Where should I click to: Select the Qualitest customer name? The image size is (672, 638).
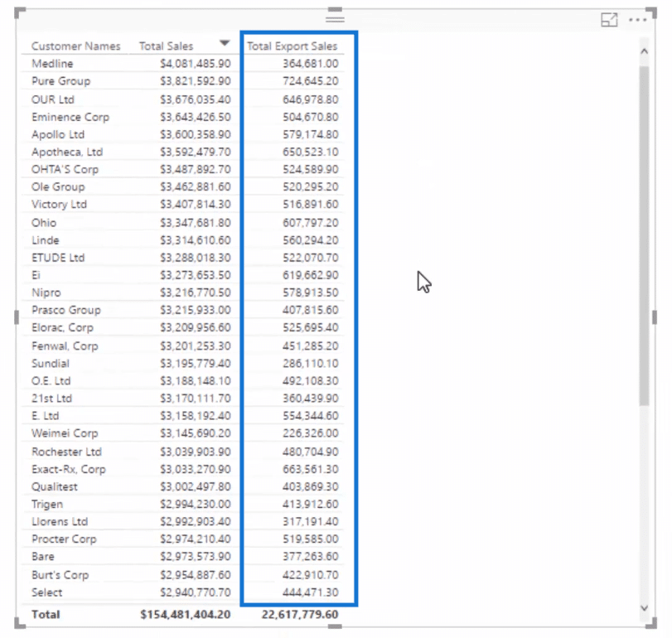coord(55,487)
